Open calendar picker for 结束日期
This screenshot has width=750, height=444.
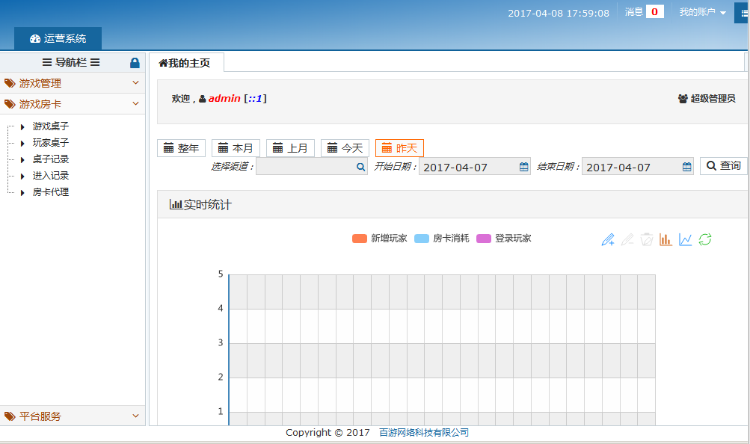click(x=686, y=167)
